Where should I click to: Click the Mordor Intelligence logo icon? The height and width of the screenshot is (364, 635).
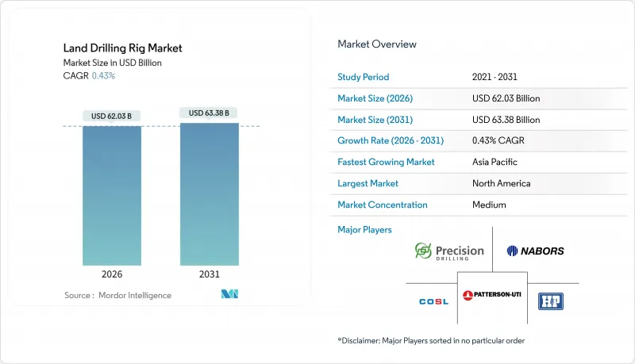pyautogui.click(x=229, y=294)
